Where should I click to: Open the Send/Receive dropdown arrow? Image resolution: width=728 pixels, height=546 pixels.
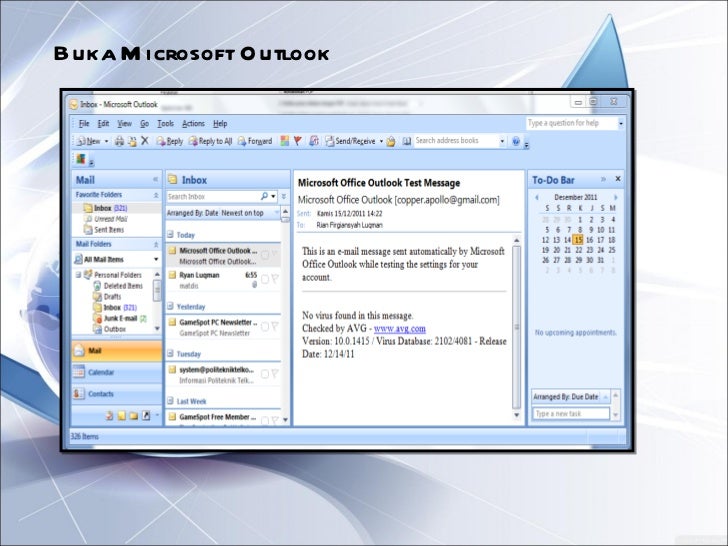381,141
